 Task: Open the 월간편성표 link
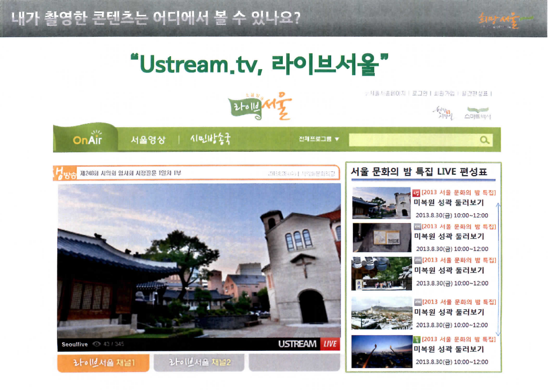[475, 93]
